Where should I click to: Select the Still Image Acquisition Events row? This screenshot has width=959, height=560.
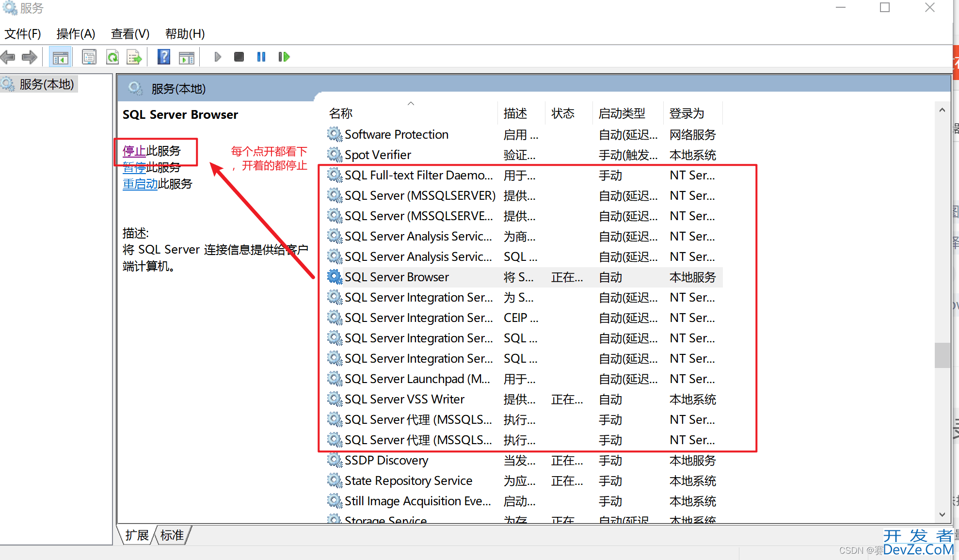click(x=524, y=501)
